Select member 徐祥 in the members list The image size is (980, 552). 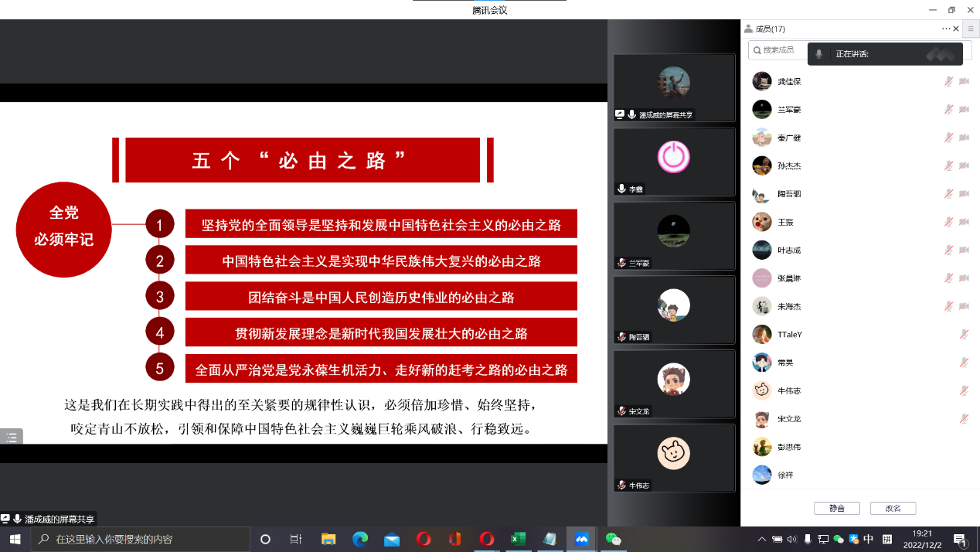coord(785,475)
